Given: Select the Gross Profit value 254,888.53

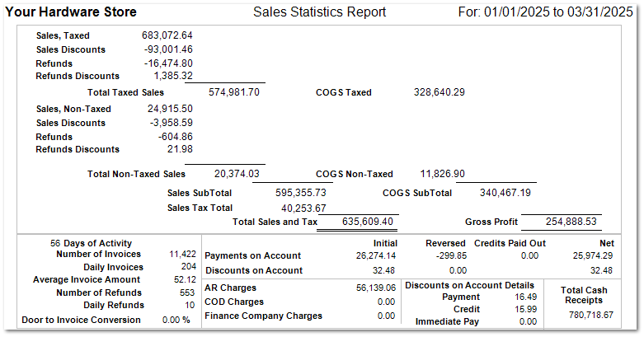Looking at the screenshot, I should click(571, 222).
